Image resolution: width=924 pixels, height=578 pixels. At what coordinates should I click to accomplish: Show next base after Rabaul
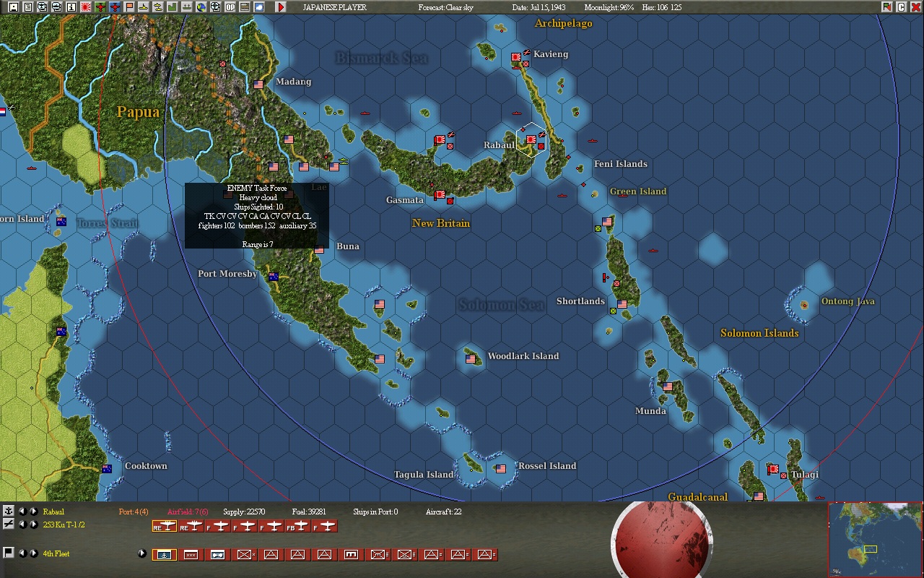click(33, 512)
